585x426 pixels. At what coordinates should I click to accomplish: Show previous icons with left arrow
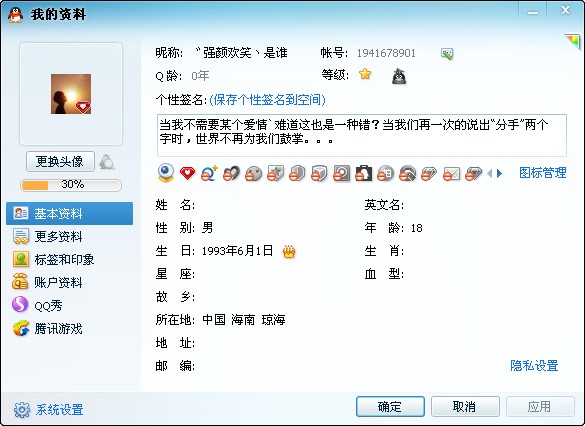[490, 173]
